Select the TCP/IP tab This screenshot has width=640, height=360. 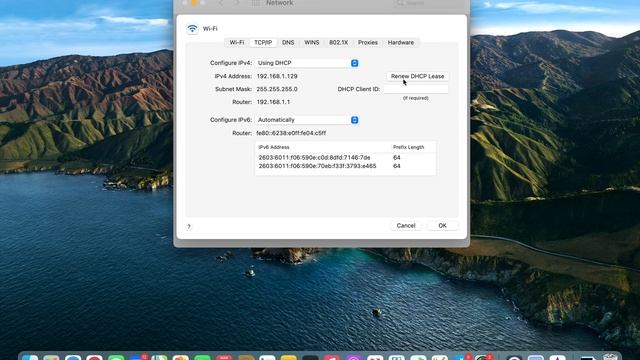(263, 42)
